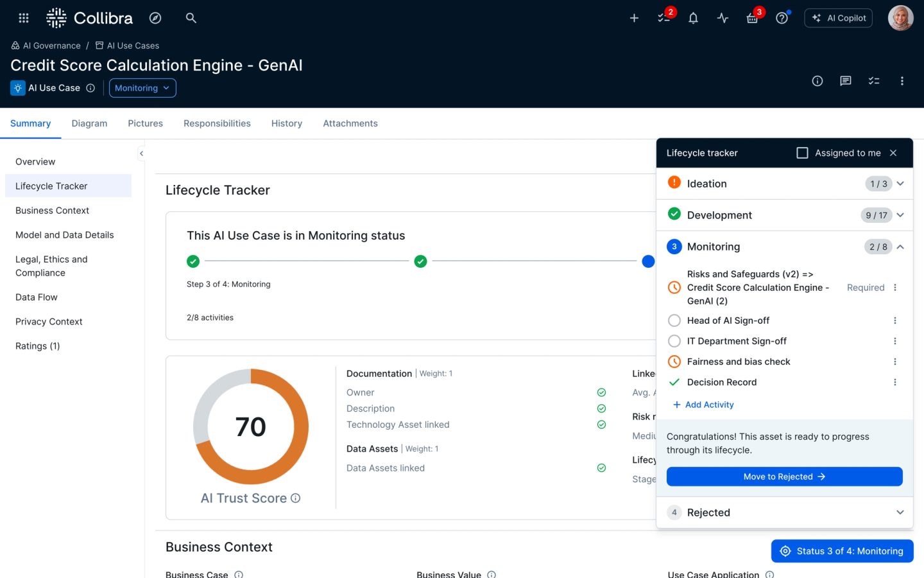Open header checklist tasks icon

click(874, 81)
